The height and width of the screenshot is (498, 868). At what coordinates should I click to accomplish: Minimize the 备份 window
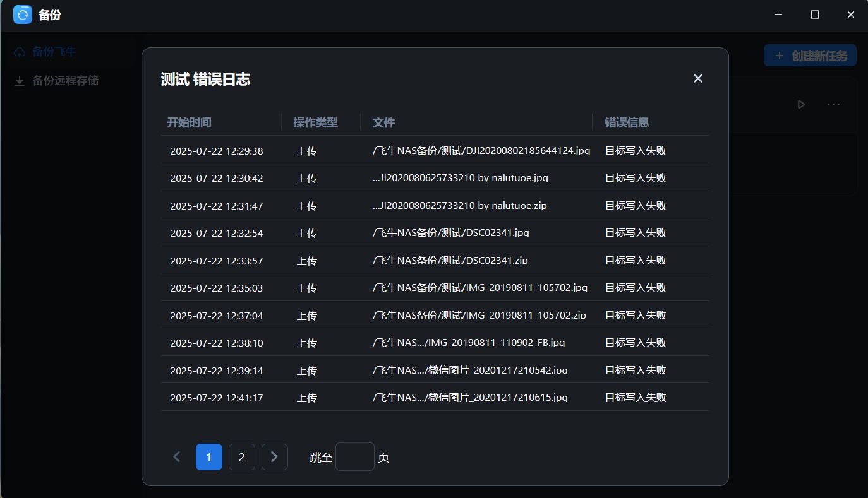(779, 15)
